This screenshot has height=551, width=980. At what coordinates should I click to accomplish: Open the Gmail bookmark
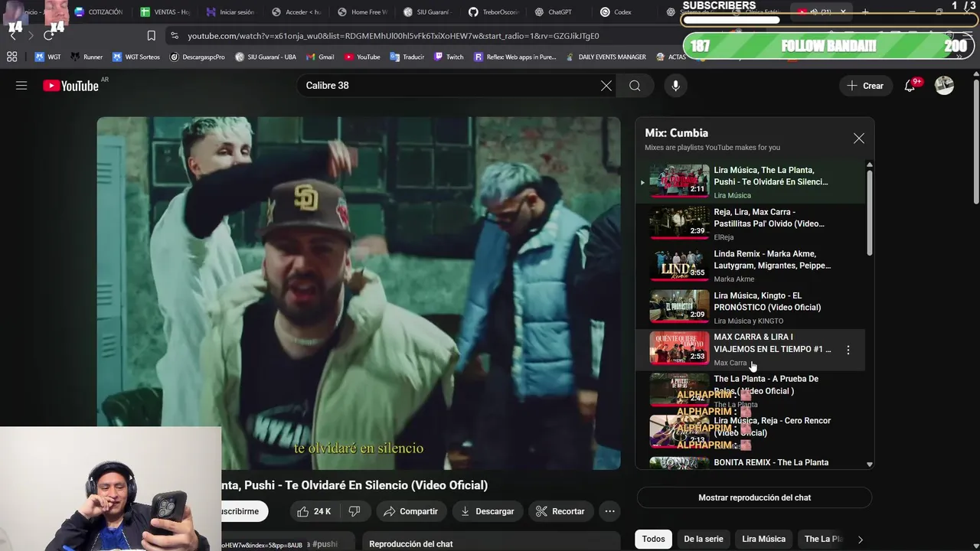point(320,57)
